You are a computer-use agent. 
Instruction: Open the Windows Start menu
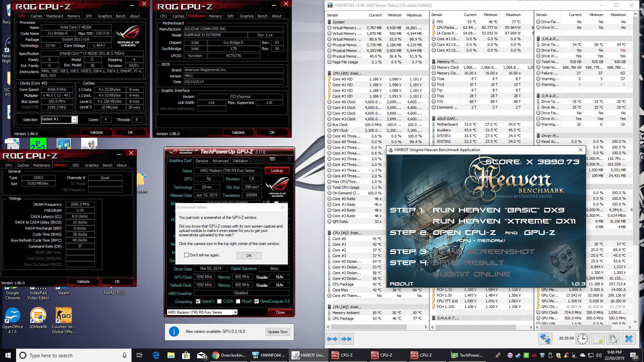tap(8, 355)
